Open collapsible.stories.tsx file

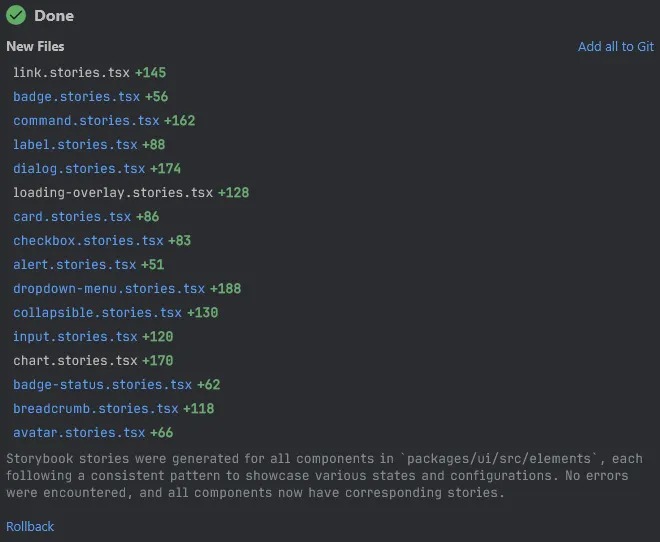pyautogui.click(x=97, y=313)
